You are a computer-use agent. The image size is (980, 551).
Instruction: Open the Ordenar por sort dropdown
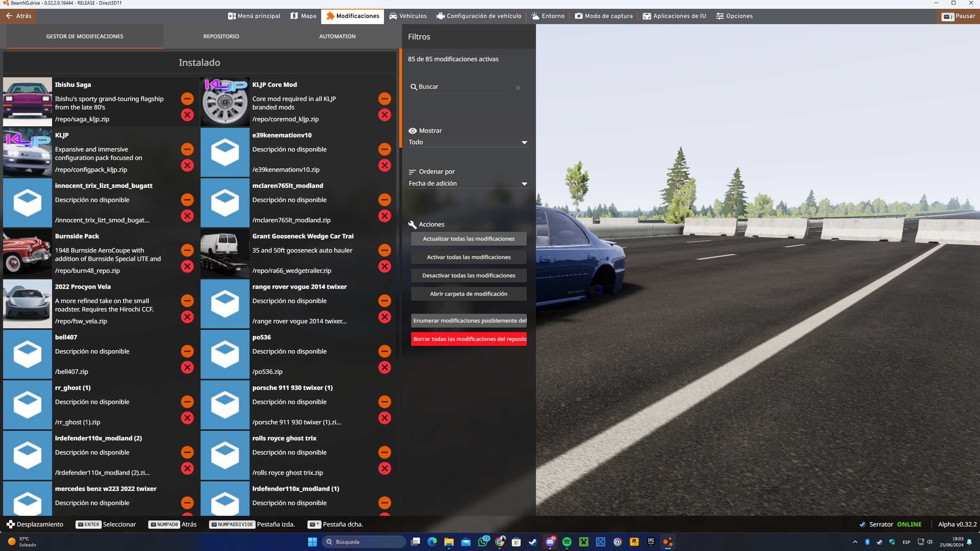(x=468, y=184)
